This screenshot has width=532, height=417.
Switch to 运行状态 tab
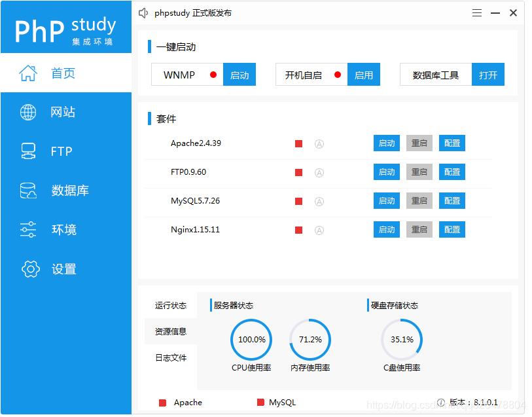pos(171,306)
